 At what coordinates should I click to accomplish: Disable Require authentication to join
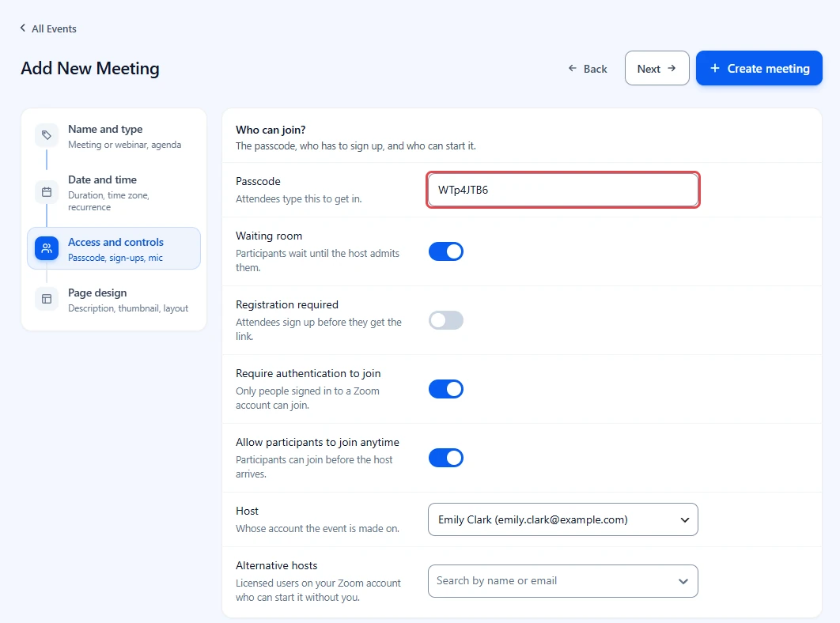click(446, 390)
